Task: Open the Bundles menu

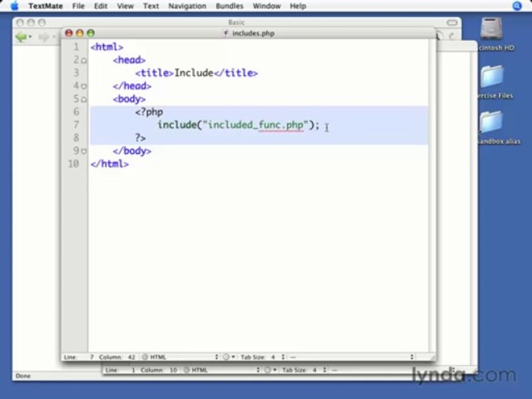Action: click(229, 6)
